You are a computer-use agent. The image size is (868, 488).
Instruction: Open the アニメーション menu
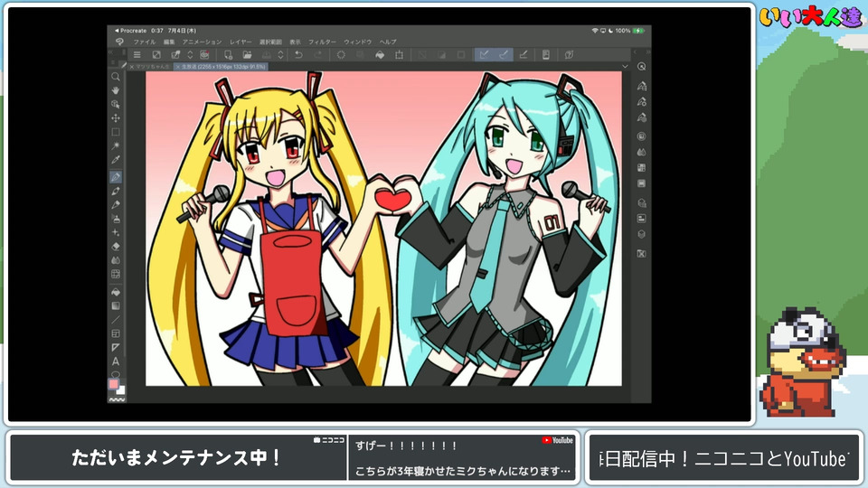(x=202, y=42)
